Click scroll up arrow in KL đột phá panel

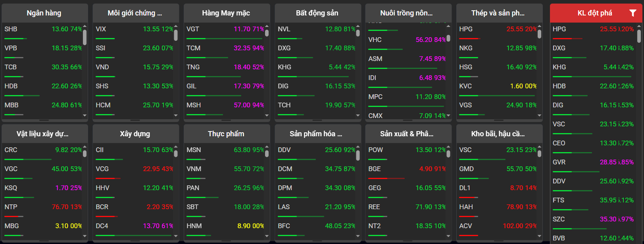click(639, 26)
